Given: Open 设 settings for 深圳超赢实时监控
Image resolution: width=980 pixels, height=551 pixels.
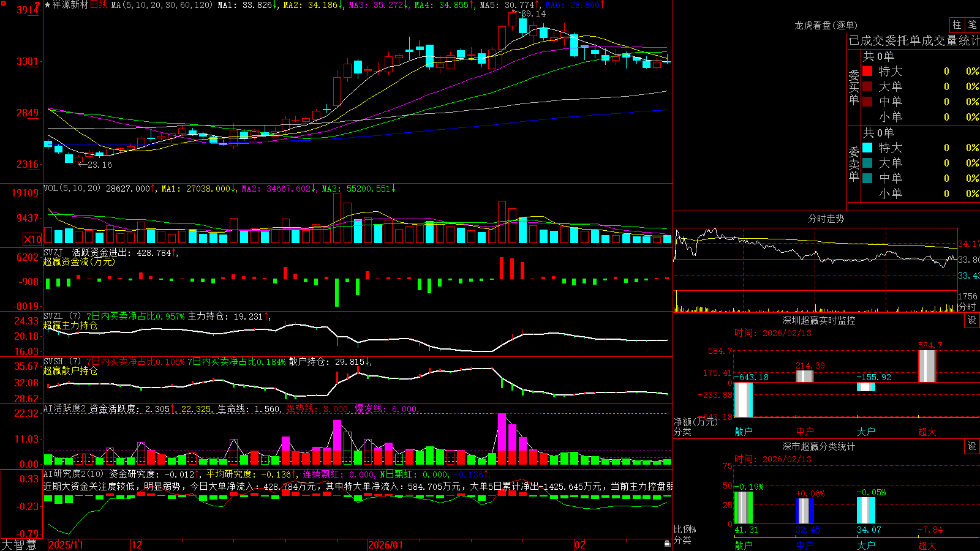Looking at the screenshot, I should tap(972, 320).
